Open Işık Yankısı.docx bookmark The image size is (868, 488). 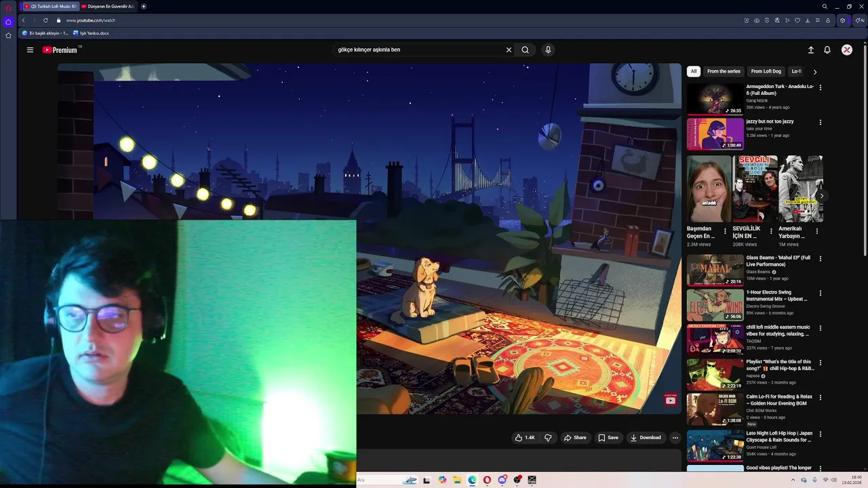(x=91, y=33)
